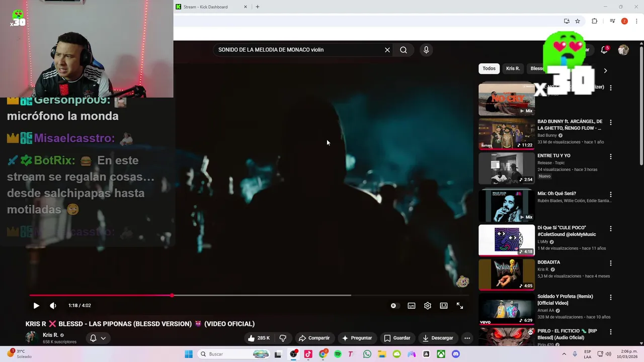Open options menu for BOBADITA
This screenshot has height=362, width=644.
pyautogui.click(x=611, y=263)
